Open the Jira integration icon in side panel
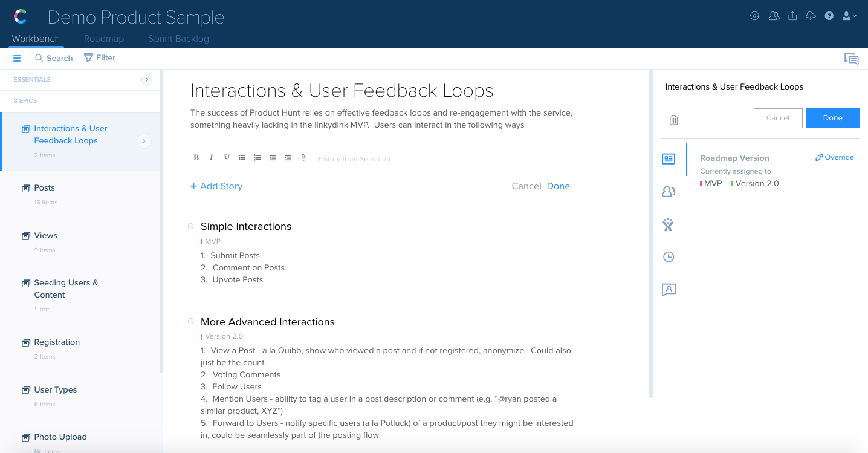Screen dimensions: 868x453 pyautogui.click(x=668, y=225)
